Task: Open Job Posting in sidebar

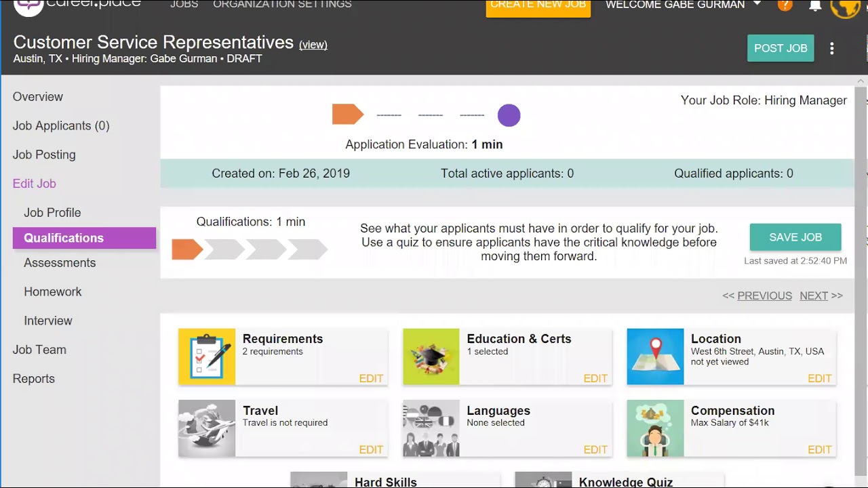Action: coord(44,155)
